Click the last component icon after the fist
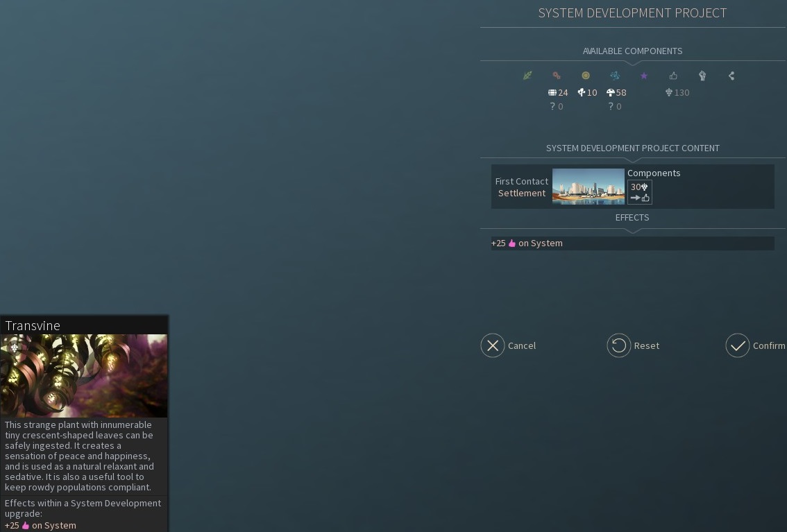The image size is (787, 532). (731, 76)
